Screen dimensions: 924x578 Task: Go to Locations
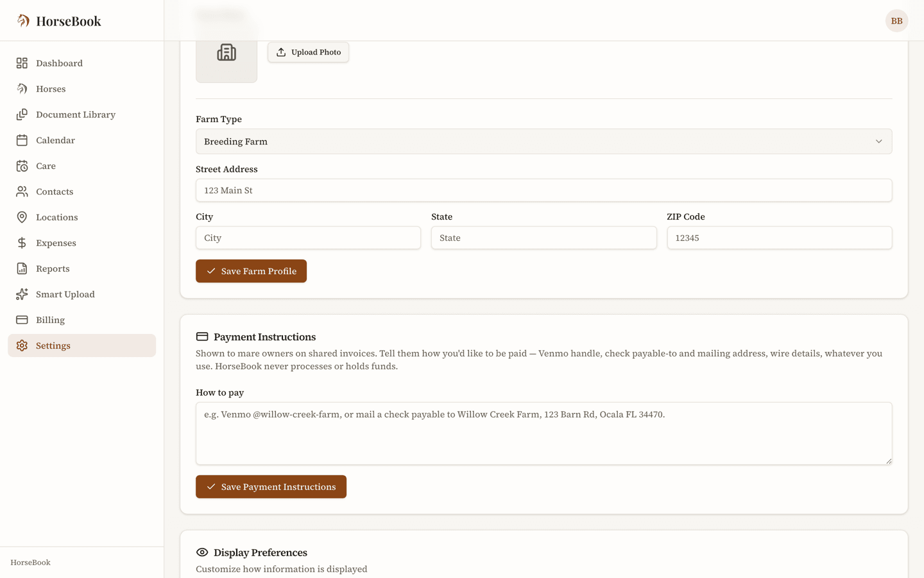point(81,217)
